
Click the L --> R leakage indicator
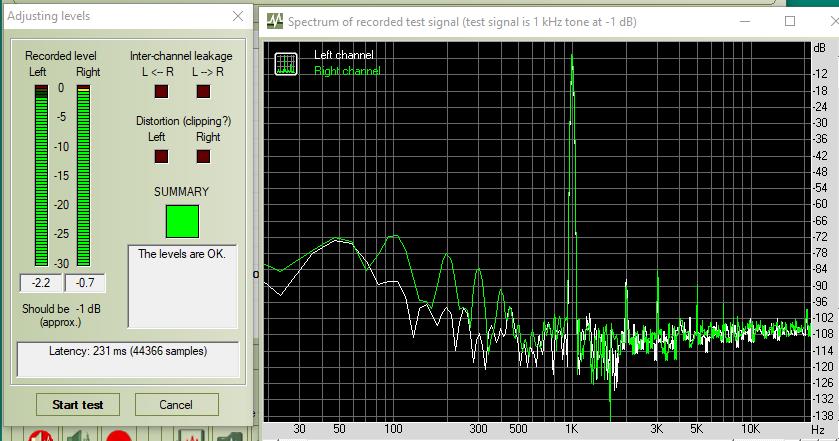203,92
